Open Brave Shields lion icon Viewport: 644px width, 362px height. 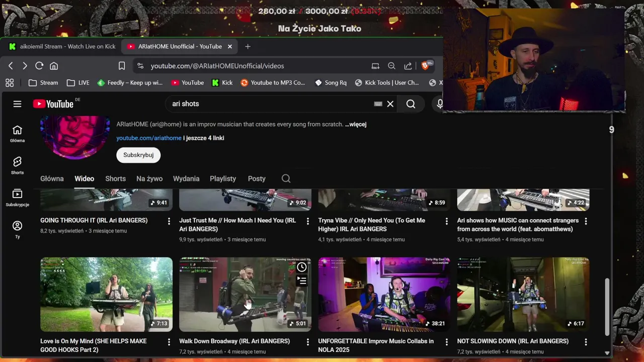coord(426,65)
